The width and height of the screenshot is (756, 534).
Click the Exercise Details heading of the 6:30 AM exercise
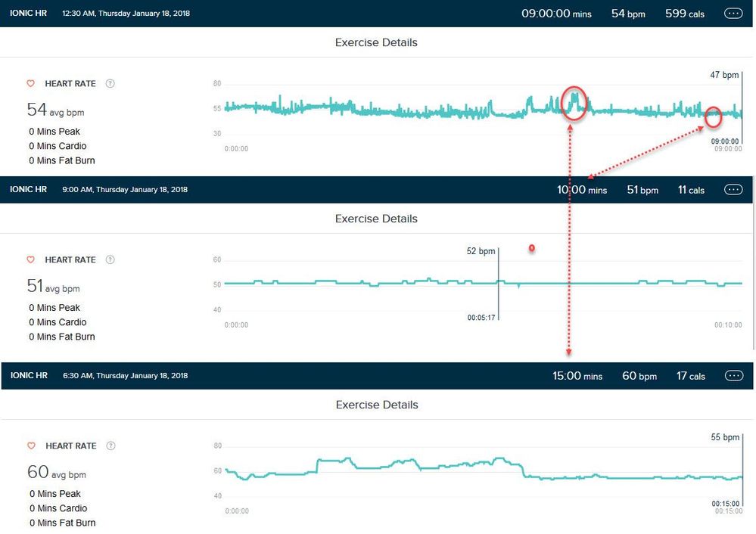376,405
